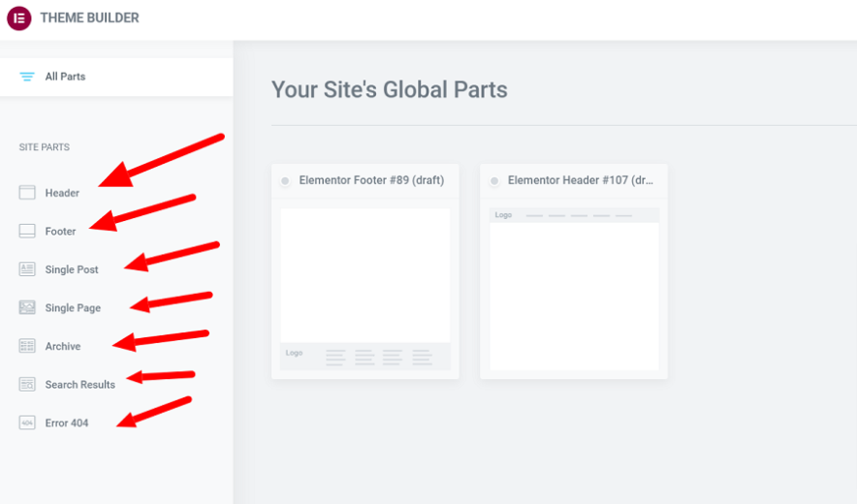The width and height of the screenshot is (857, 504).
Task: Open the footer template preview thumbnail
Action: pyautogui.click(x=365, y=289)
